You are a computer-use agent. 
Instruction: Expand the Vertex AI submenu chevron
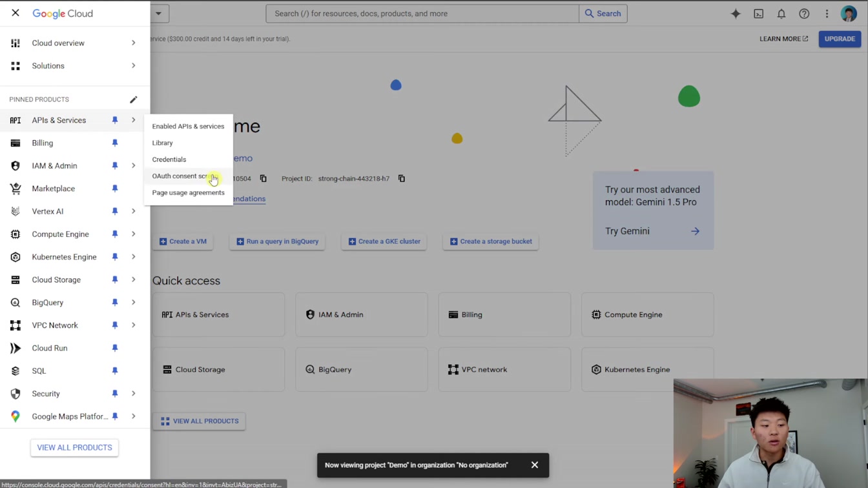[134, 211]
